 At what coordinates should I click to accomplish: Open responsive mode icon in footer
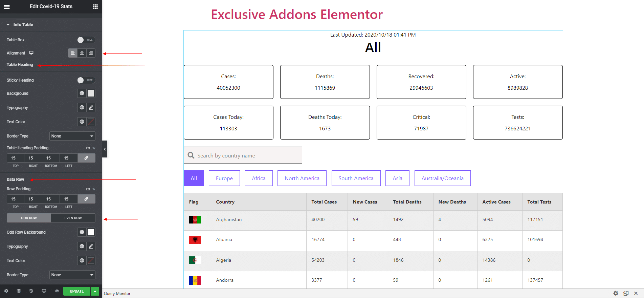(x=44, y=291)
